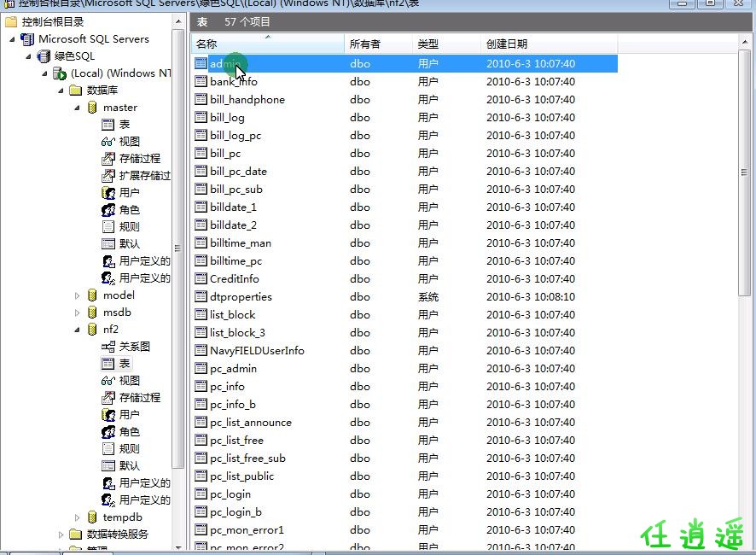The width and height of the screenshot is (756, 555).
Task: Click the tree pane scroll-up arrow
Action: [178, 21]
